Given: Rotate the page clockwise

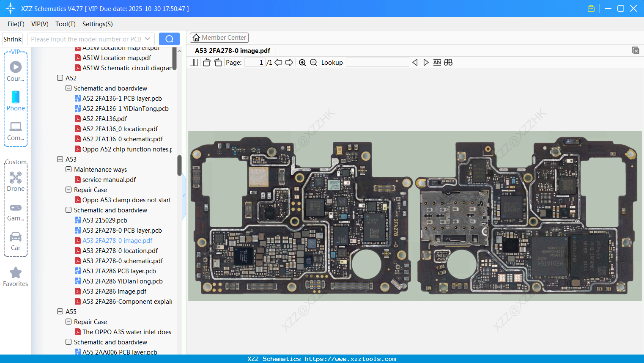Looking at the screenshot, I should pos(218,63).
